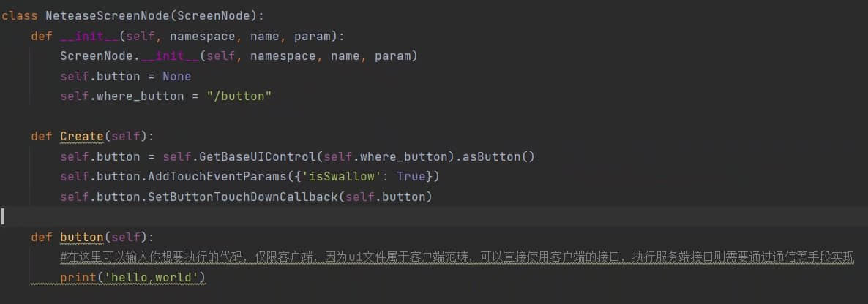Select the "/button" string literal

point(239,96)
